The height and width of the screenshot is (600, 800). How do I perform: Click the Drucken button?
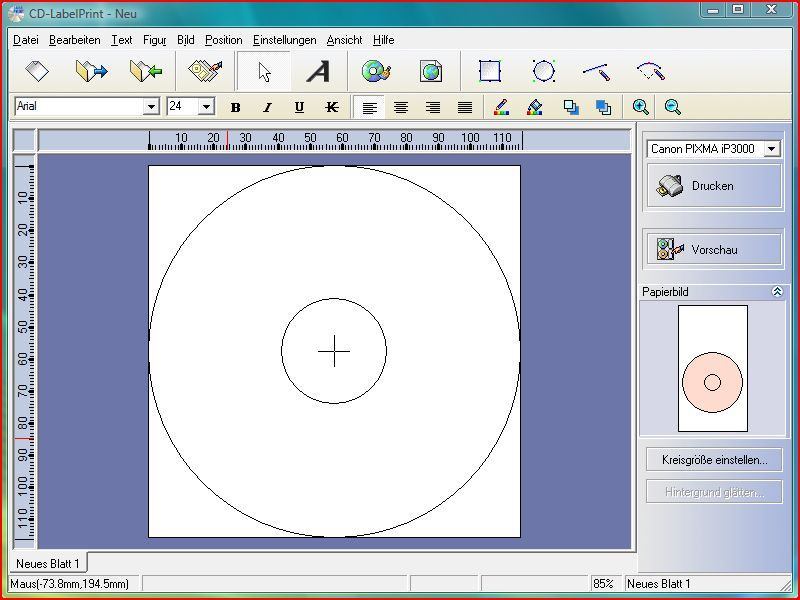coord(713,186)
